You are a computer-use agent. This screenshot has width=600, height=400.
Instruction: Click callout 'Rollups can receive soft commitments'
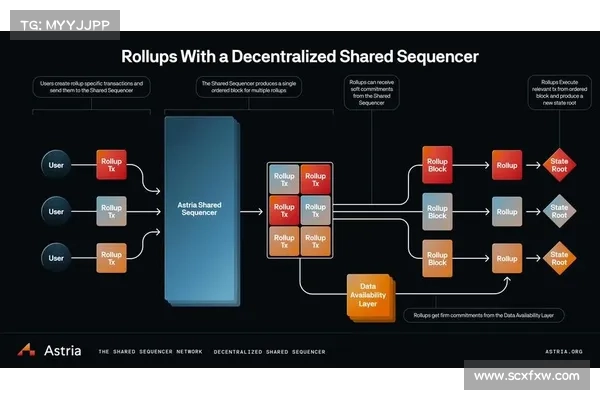click(x=372, y=92)
